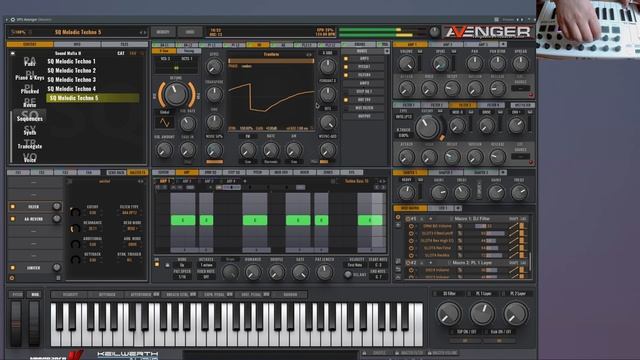
Task: Open the Pat Speed dropdown
Action: [182, 277]
